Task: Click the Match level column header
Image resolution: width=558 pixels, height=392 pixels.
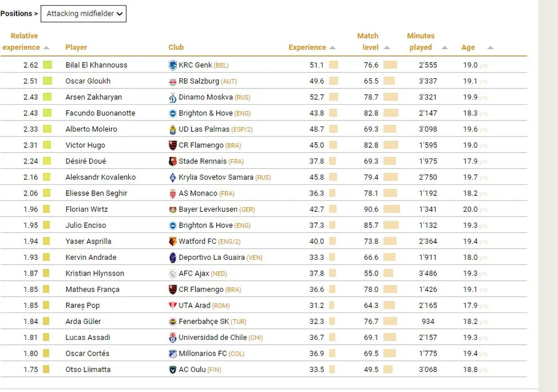Action: click(x=368, y=41)
